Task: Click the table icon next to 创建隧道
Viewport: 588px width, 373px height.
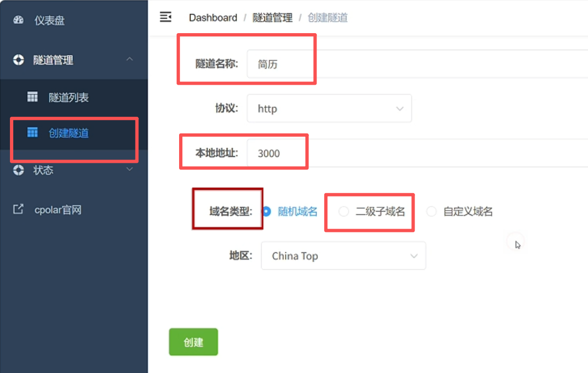Action: pyautogui.click(x=32, y=133)
